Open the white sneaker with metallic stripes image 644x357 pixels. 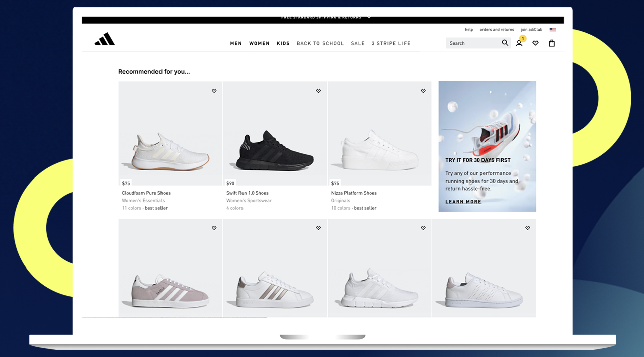point(275,268)
